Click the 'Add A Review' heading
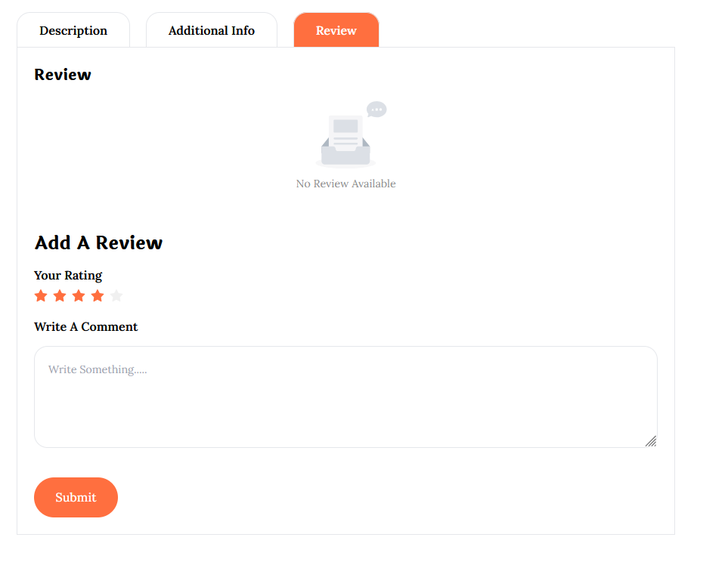 click(x=98, y=242)
